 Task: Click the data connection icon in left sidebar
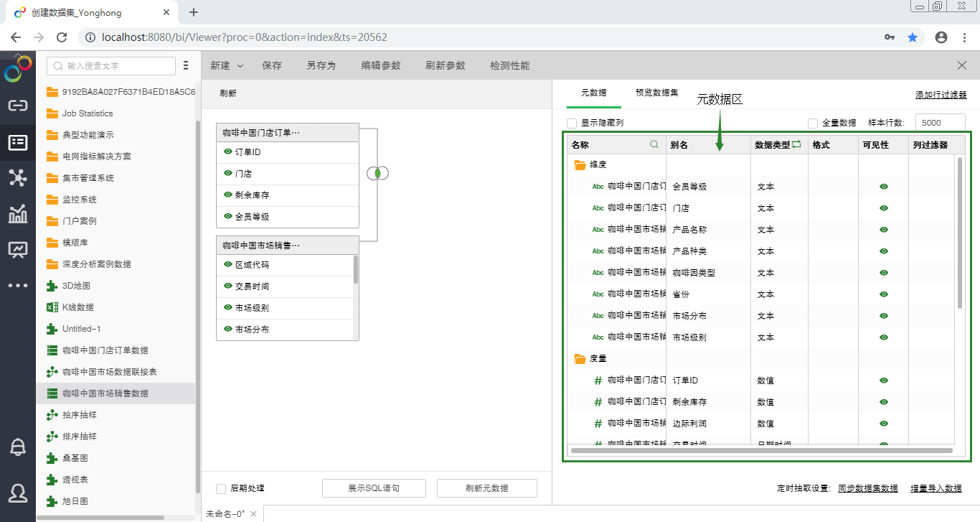[x=18, y=106]
